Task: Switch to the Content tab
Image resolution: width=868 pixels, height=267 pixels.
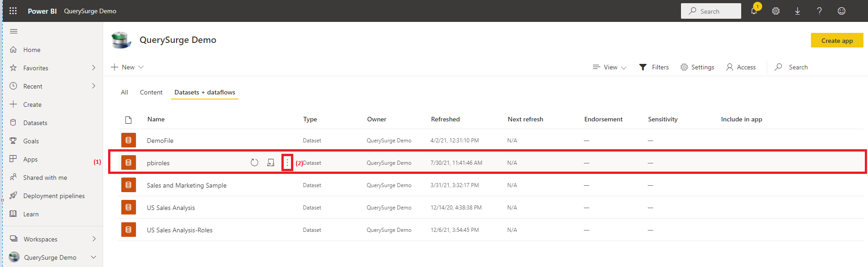Action: pos(151,92)
